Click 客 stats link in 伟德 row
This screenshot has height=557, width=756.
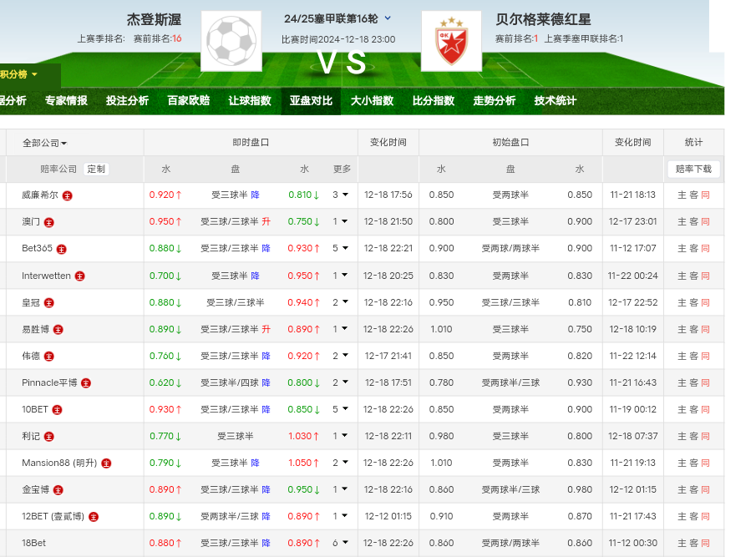click(x=694, y=356)
